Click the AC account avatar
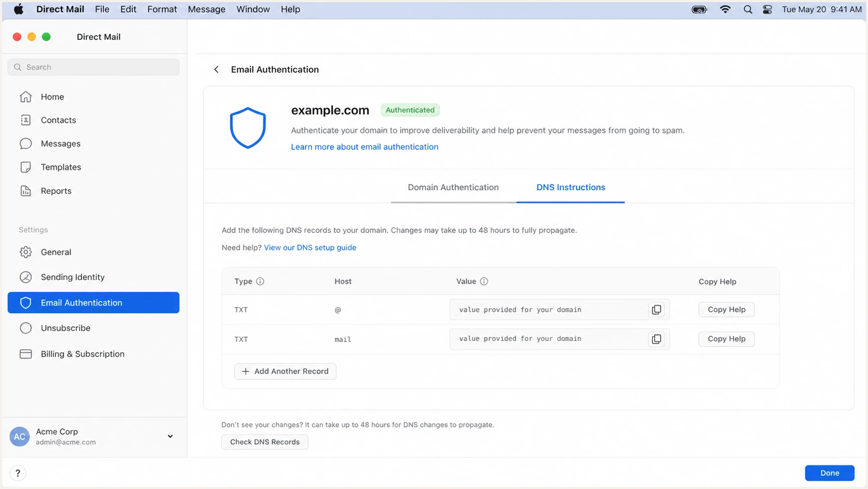868x489 pixels. (20, 437)
